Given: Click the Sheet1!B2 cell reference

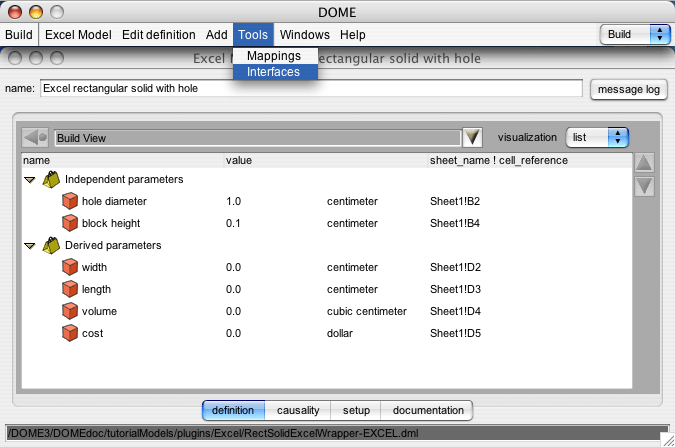Looking at the screenshot, I should 455,201.
